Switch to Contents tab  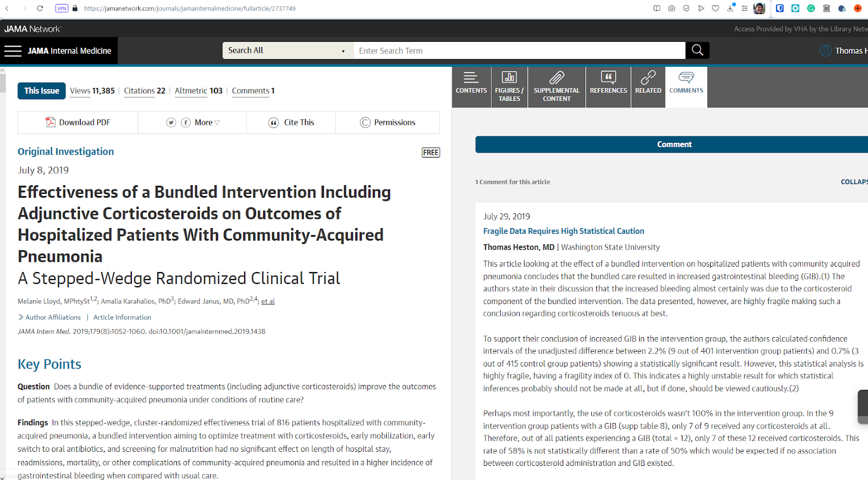point(471,87)
